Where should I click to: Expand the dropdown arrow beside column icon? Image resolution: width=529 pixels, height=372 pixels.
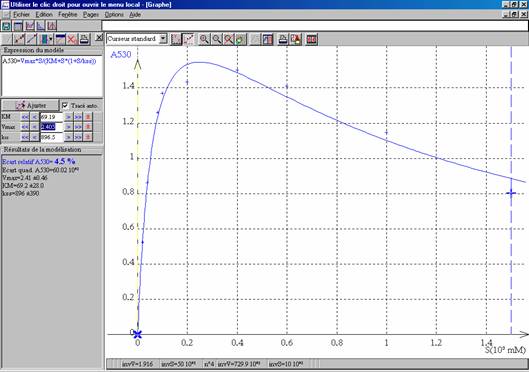coord(51,39)
